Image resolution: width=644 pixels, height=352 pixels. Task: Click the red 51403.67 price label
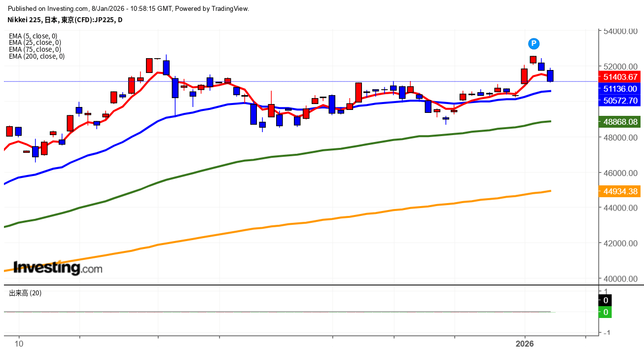(619, 77)
